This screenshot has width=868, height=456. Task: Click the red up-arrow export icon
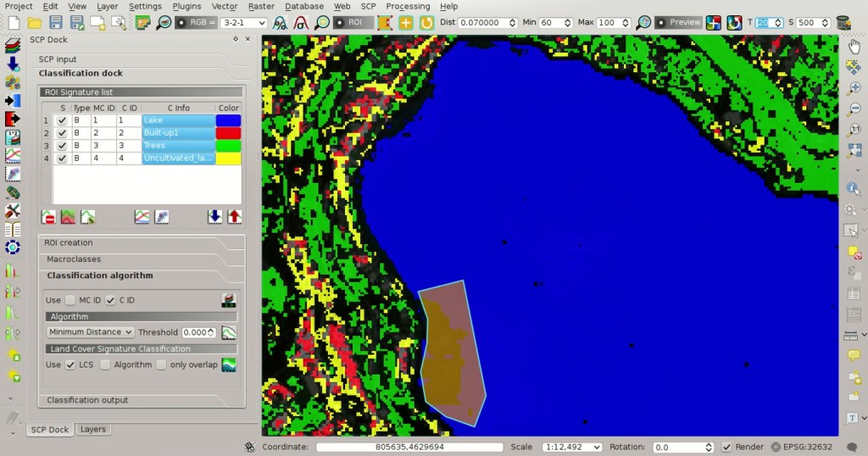235,217
